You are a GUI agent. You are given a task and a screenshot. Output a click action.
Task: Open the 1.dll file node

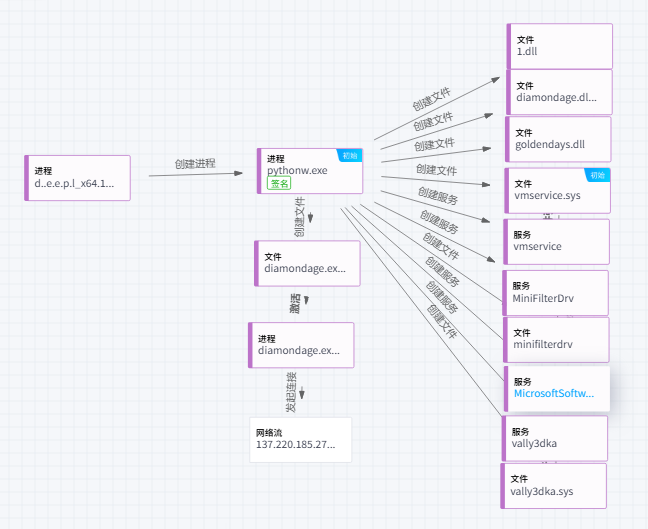point(559,45)
